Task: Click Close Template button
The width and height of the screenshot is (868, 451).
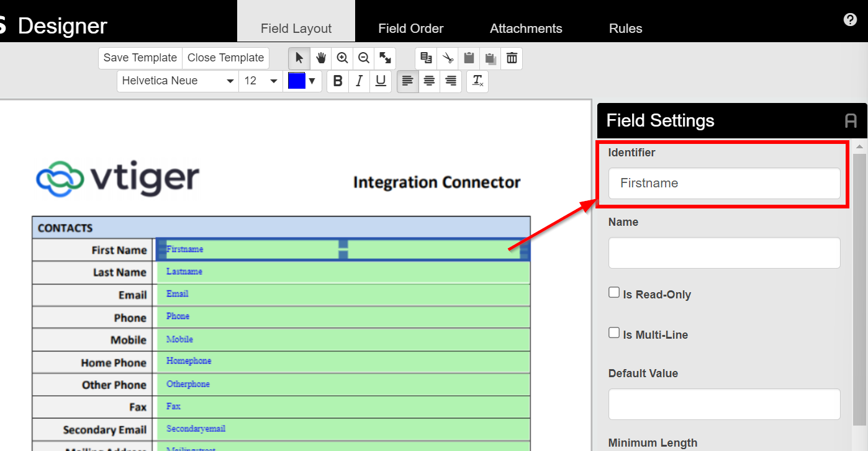Action: (226, 58)
